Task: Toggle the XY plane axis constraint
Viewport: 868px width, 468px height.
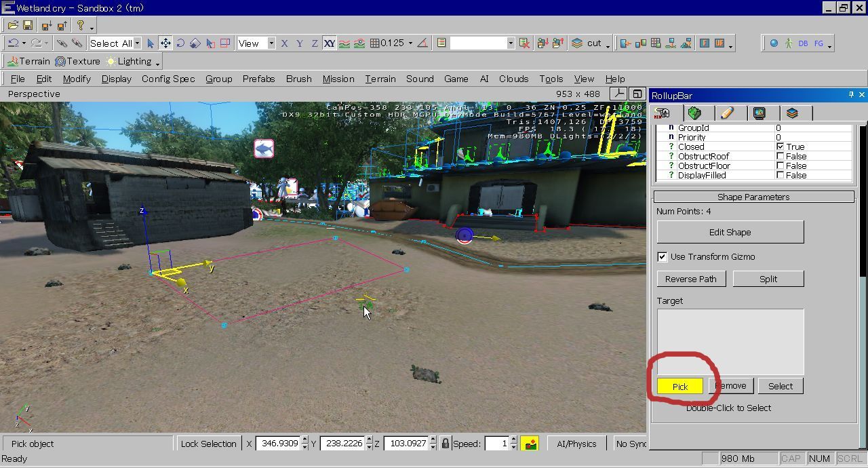Action: (329, 43)
